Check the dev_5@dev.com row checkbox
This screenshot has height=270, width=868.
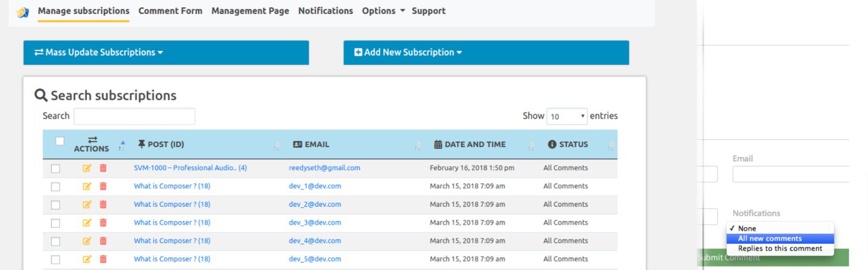pyautogui.click(x=55, y=260)
